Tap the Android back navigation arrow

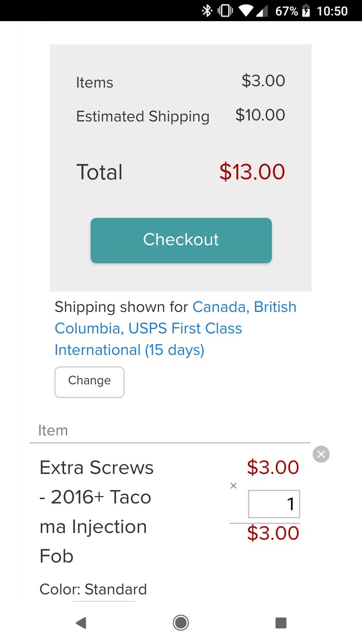pyautogui.click(x=80, y=623)
